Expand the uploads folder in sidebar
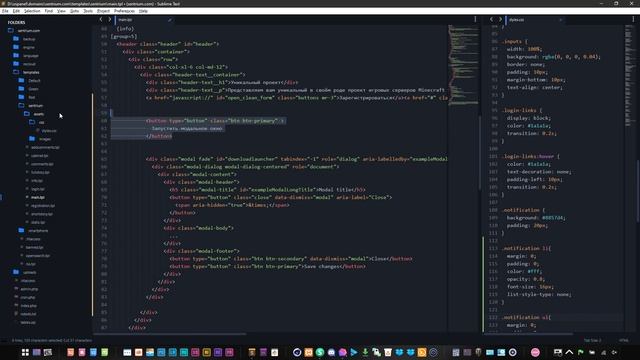 (24, 272)
